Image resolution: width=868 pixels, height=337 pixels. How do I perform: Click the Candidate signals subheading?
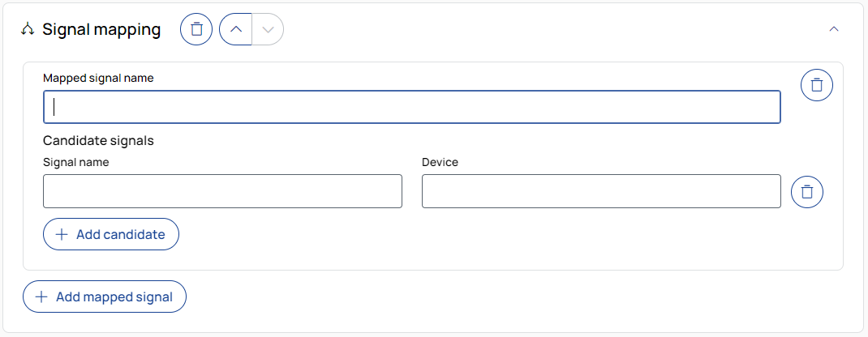tap(98, 140)
